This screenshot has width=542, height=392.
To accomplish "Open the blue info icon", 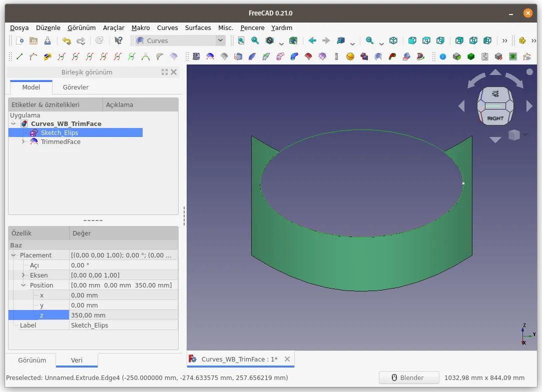I will point(443,56).
